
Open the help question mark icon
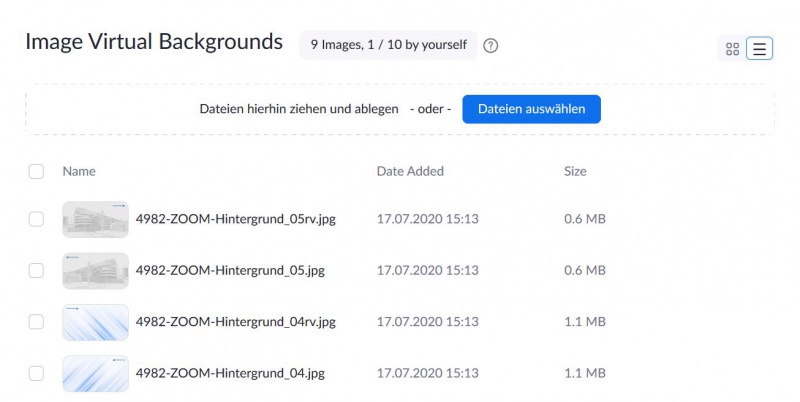point(490,46)
